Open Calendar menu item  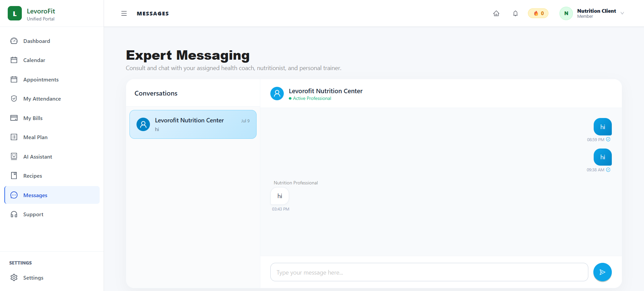tap(52, 60)
